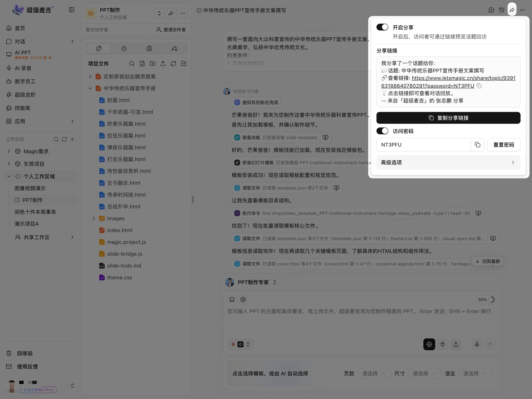Open the 语言 请选择 dropdown

(475, 374)
